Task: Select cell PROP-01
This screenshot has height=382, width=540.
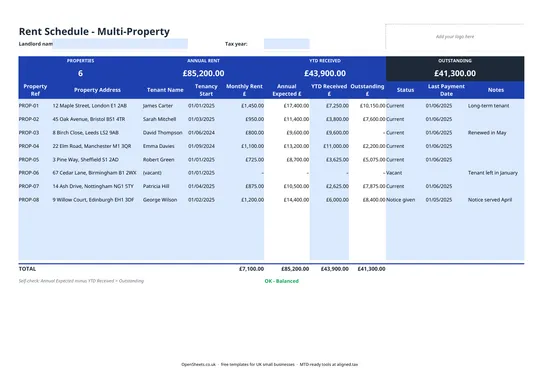Action: 29,106
